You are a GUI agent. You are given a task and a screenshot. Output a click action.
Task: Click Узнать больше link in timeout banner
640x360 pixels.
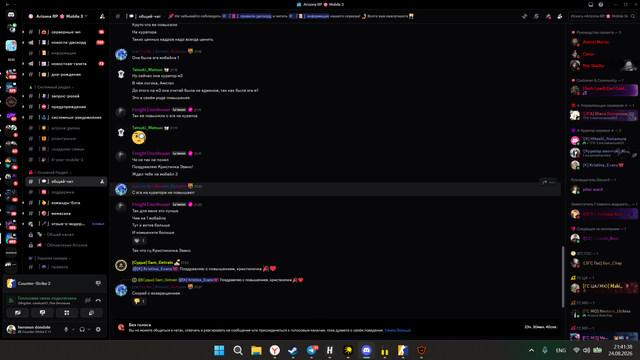pyautogui.click(x=398, y=330)
